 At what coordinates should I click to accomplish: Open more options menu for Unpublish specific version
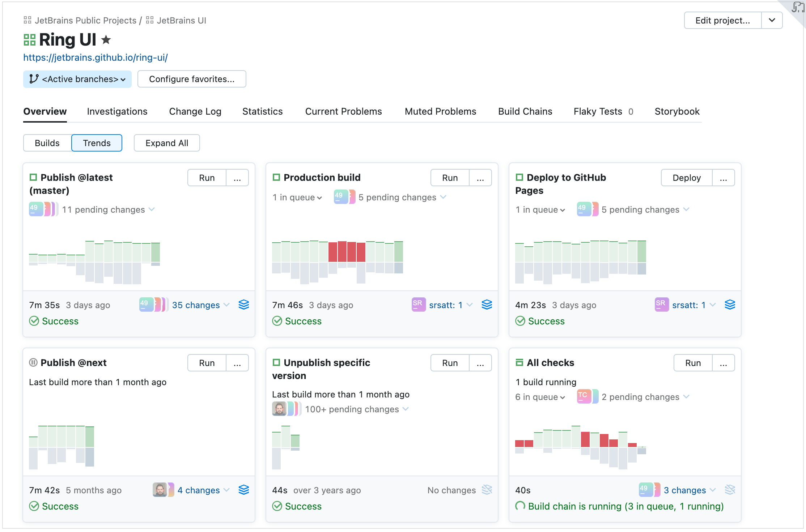(x=480, y=363)
